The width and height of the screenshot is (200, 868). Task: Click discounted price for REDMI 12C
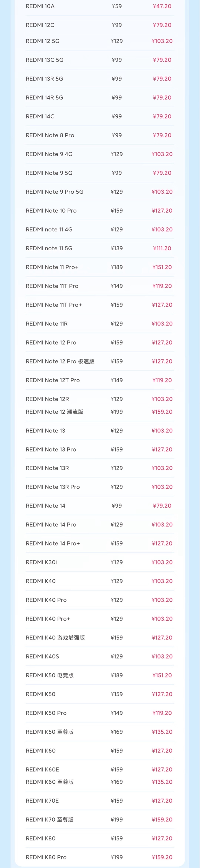pyautogui.click(x=162, y=25)
